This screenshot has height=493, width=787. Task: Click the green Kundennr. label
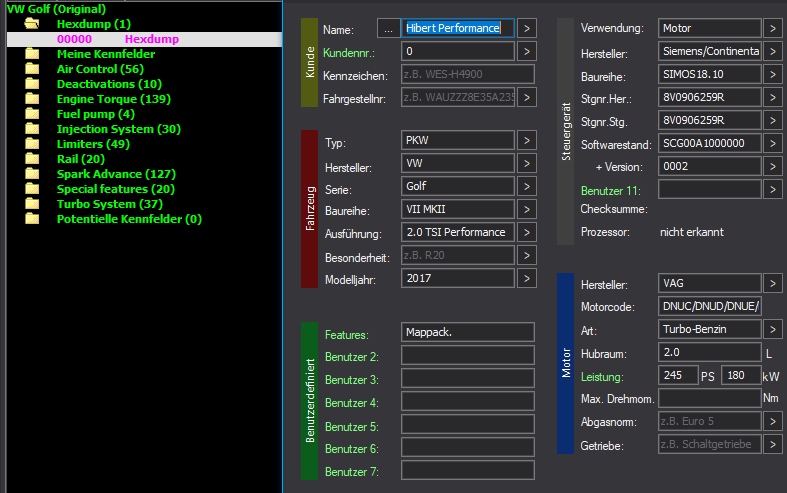click(348, 53)
